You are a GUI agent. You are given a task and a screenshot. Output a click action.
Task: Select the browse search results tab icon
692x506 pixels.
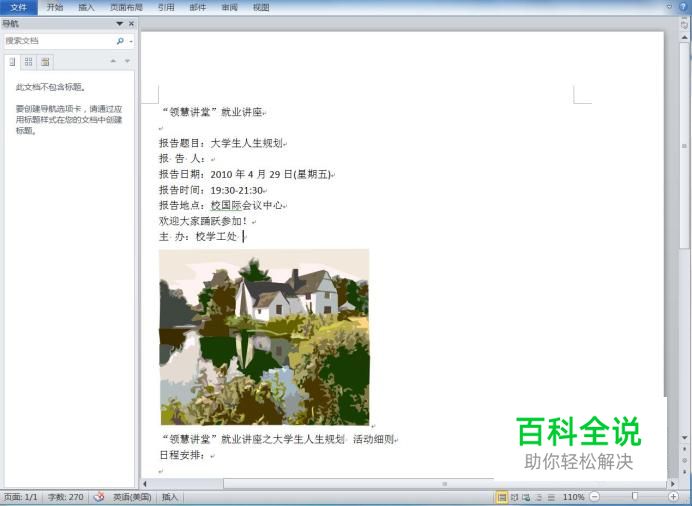[45, 62]
